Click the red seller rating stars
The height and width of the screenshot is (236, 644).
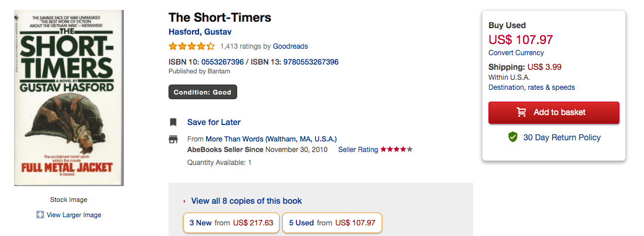click(x=397, y=150)
